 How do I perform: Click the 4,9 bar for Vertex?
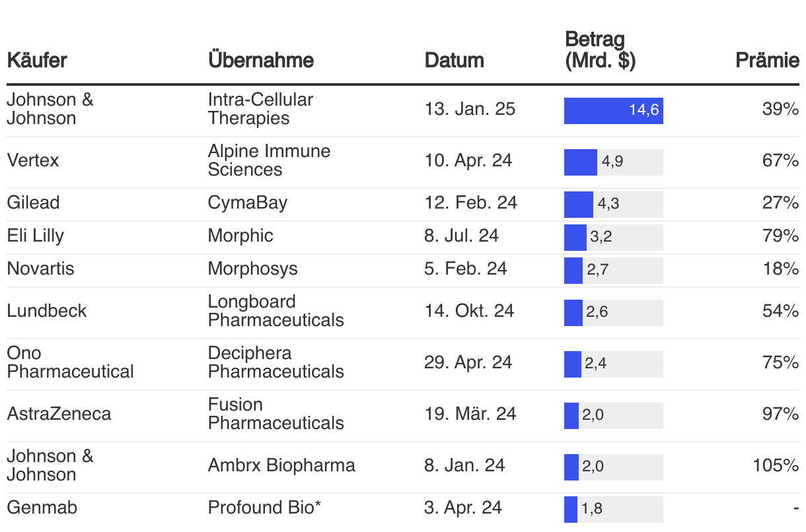(x=581, y=162)
